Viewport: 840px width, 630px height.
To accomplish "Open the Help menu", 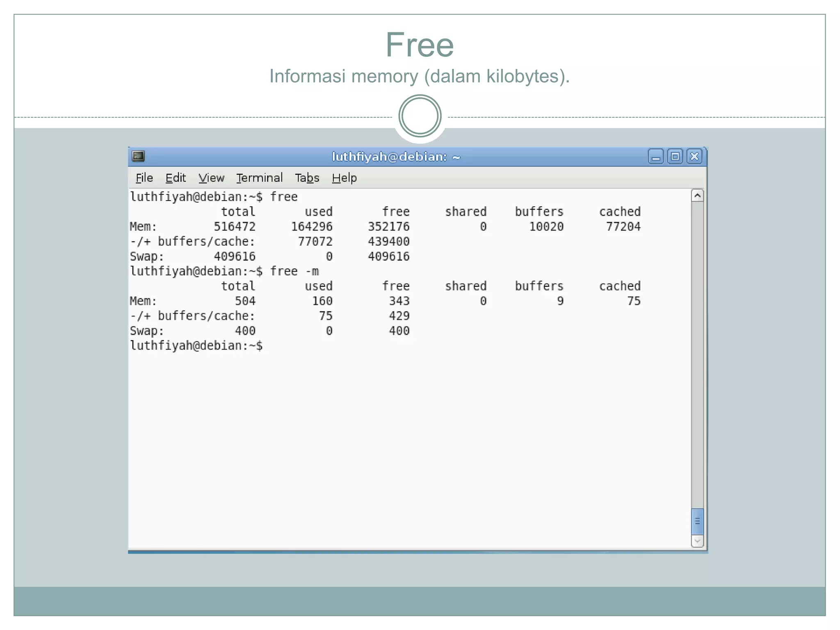I will [345, 178].
